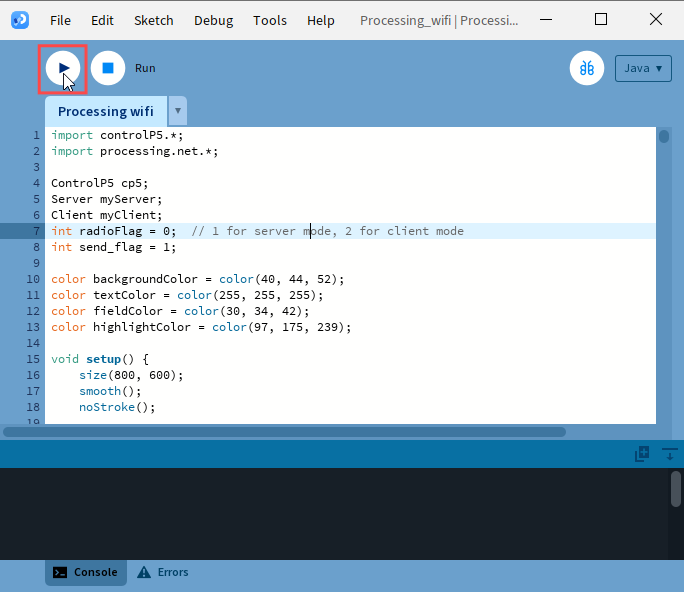Click the 'Server myServer;' line

coord(106,199)
